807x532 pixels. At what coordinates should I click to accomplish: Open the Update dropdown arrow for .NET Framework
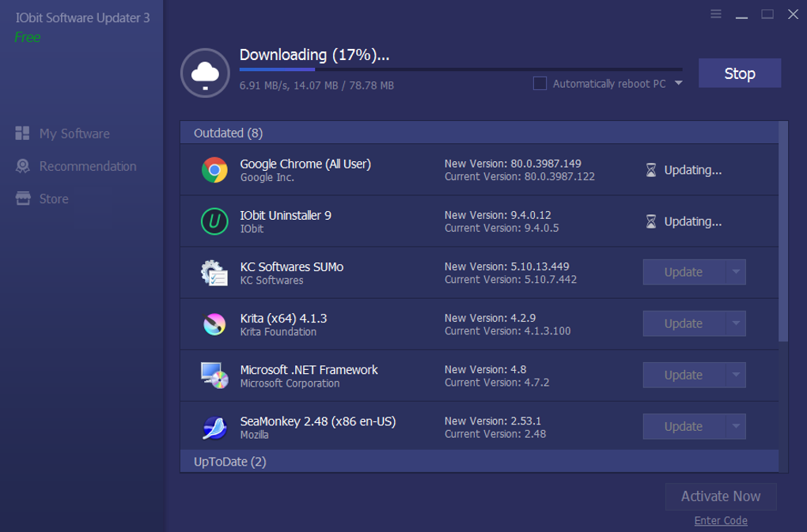click(736, 375)
